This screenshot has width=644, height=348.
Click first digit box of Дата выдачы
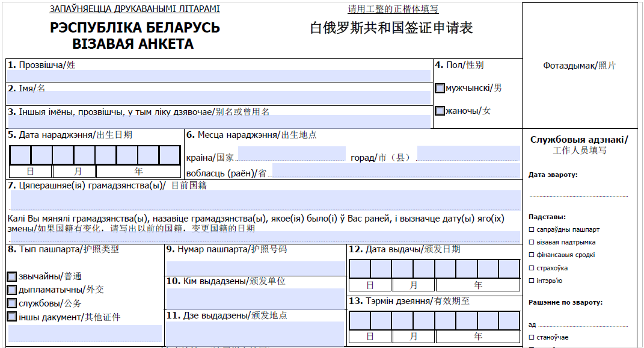click(360, 269)
